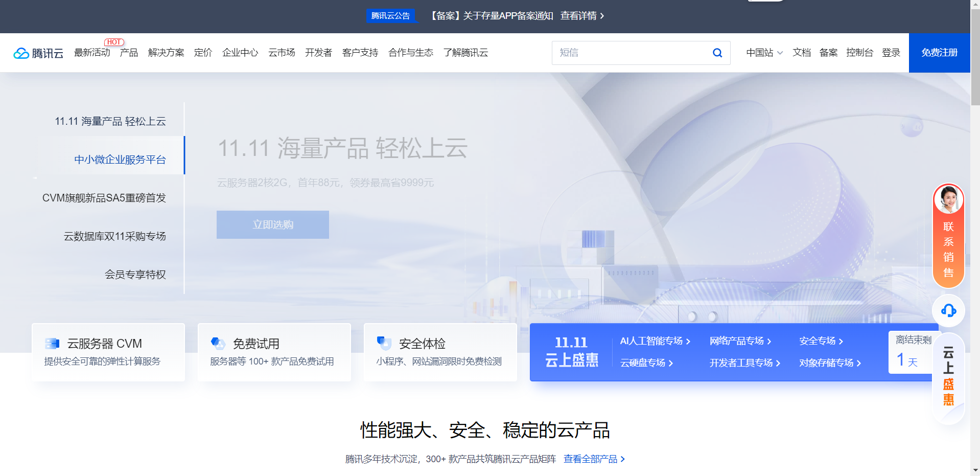980x476 pixels.
Task: Click the 安全体检 shield icon
Action: (x=384, y=343)
